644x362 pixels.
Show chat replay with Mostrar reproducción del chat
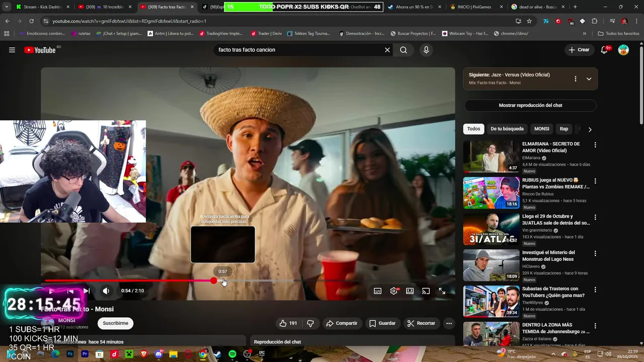[x=530, y=106]
